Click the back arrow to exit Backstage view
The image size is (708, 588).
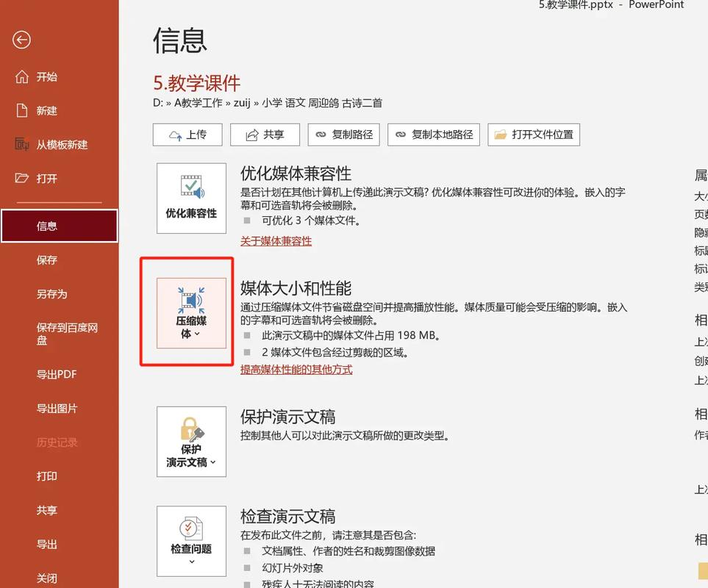(x=21, y=40)
